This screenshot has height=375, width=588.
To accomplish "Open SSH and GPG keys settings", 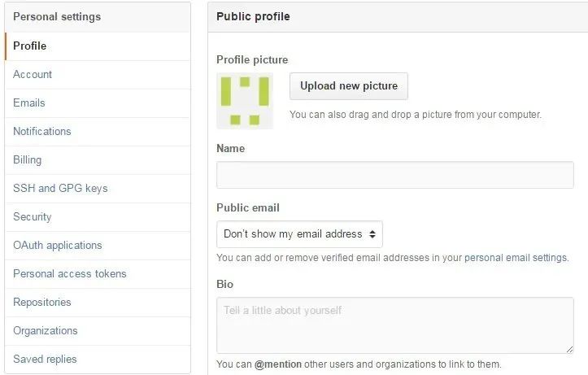I will tap(60, 189).
